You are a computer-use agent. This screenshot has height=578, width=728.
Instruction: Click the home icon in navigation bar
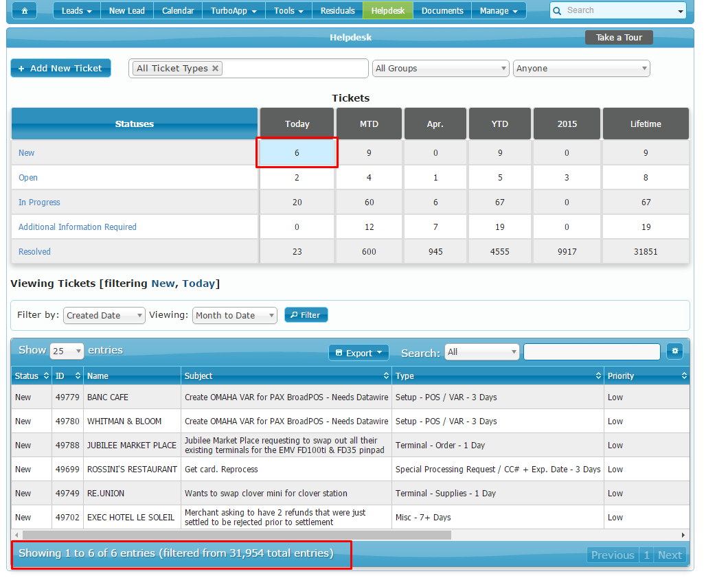25,10
